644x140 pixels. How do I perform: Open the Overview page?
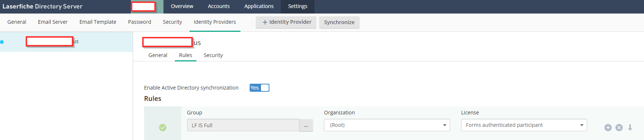pos(182,6)
